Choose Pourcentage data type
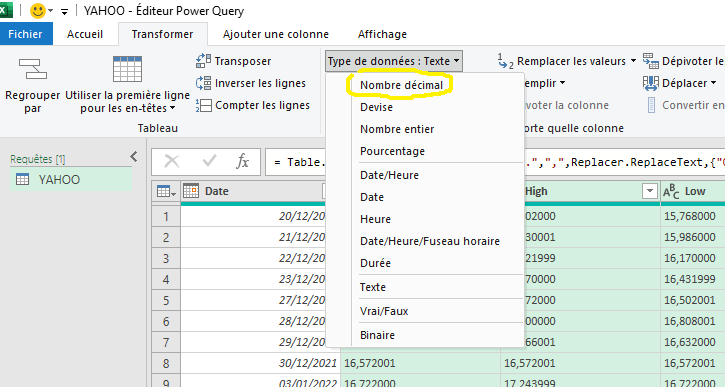 pyautogui.click(x=393, y=151)
